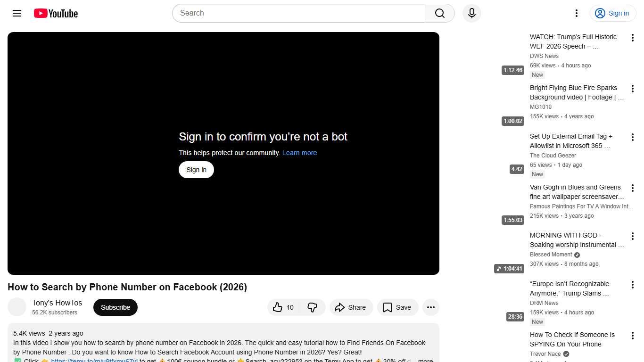644x362 pixels.
Task: Open the hamburger navigation menu
Action: 17,13
